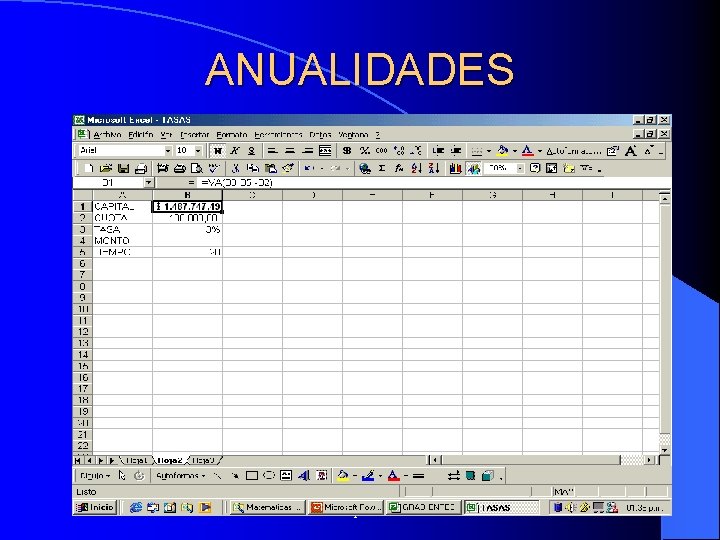Screen dimensions: 720x540
Task: Increase decimal places
Action: point(399,151)
